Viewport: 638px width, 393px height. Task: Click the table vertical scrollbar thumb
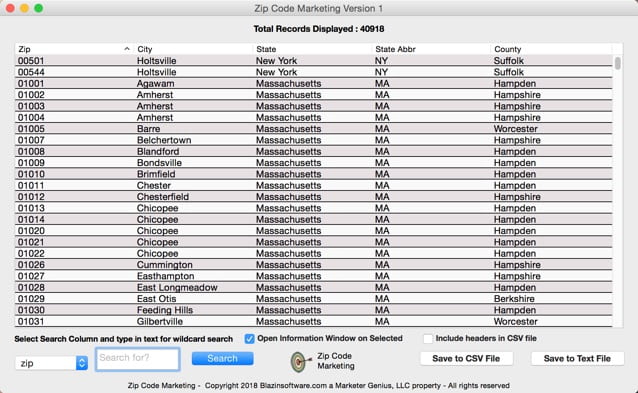(618, 63)
